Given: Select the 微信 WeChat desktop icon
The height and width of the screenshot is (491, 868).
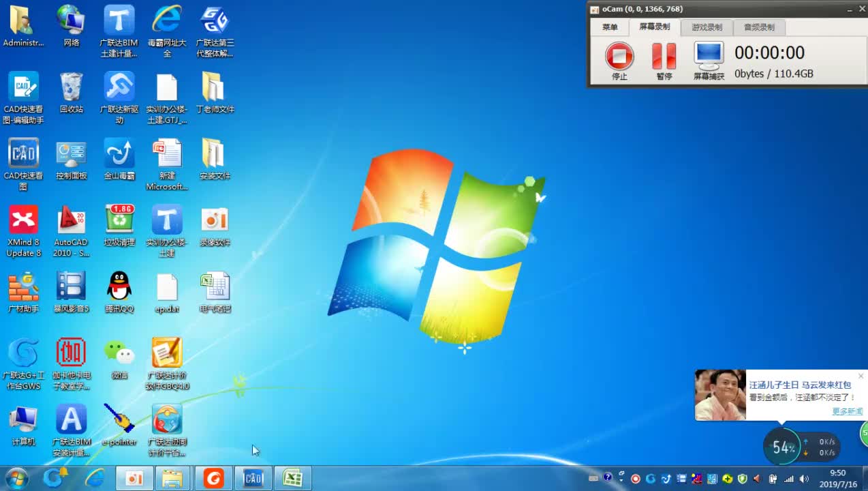Looking at the screenshot, I should [119, 359].
